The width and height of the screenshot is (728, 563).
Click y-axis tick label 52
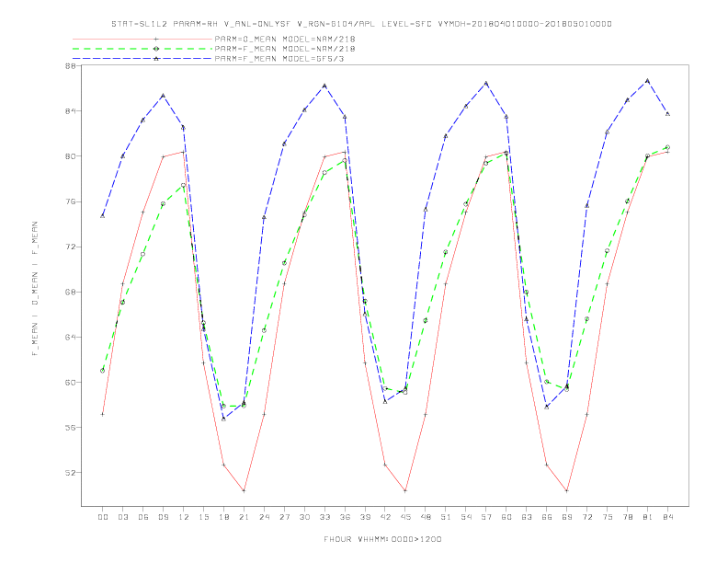click(70, 473)
